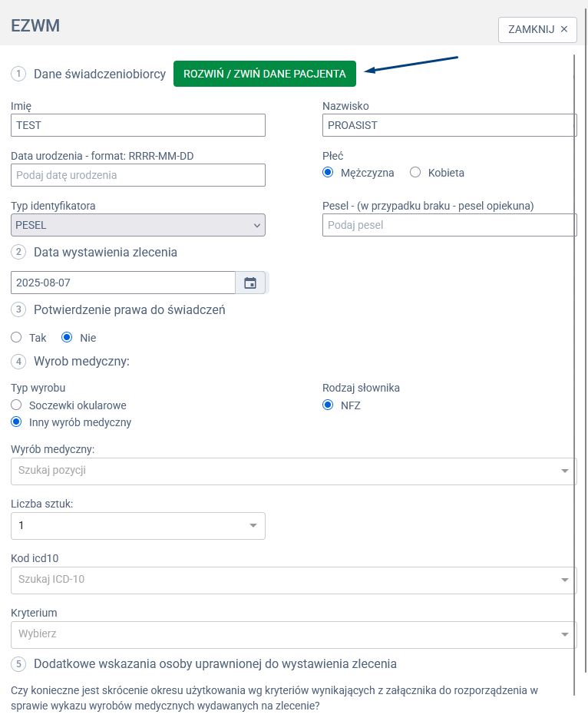Choose Tak for right to benefits
Image resolution: width=588 pixels, height=721 pixels.
coord(16,337)
